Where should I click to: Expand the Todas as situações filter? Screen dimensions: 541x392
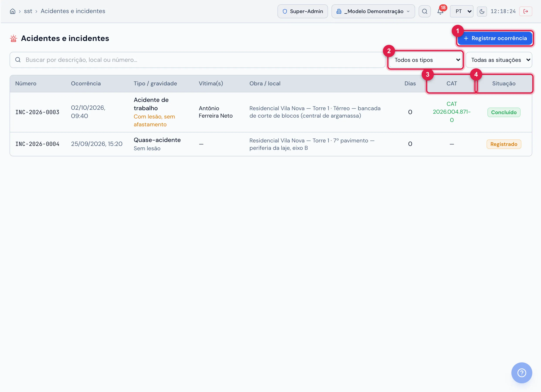click(499, 60)
